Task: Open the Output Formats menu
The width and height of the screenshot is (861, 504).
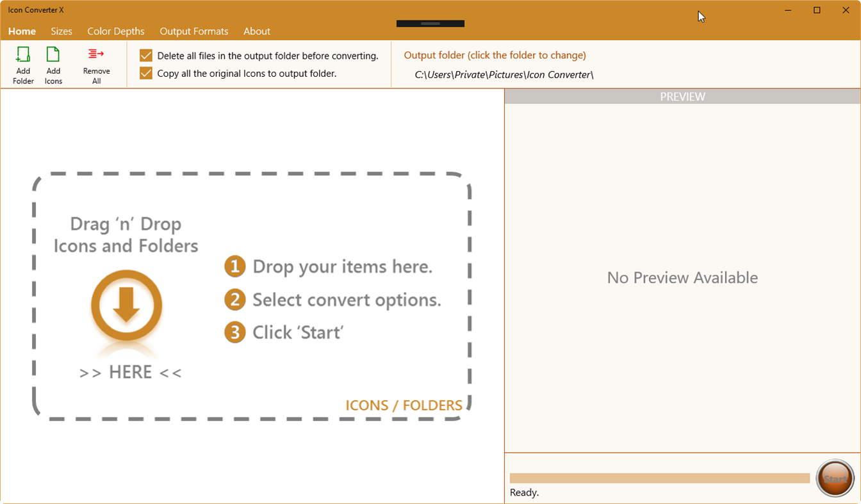Action: pos(193,31)
